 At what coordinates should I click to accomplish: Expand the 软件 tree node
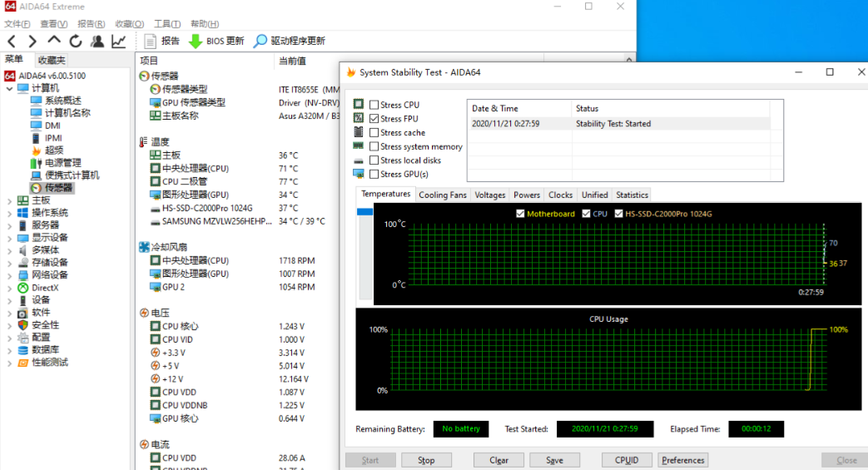9,313
